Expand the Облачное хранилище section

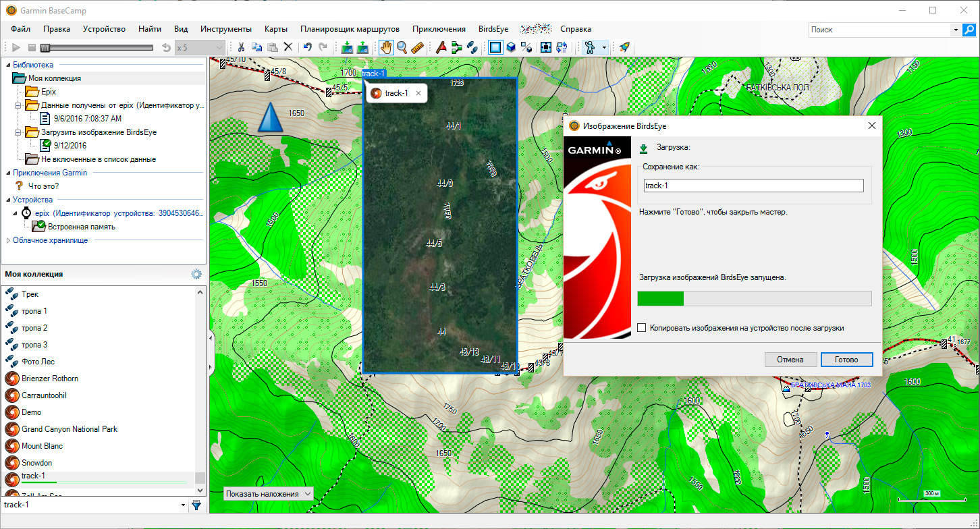click(8, 240)
